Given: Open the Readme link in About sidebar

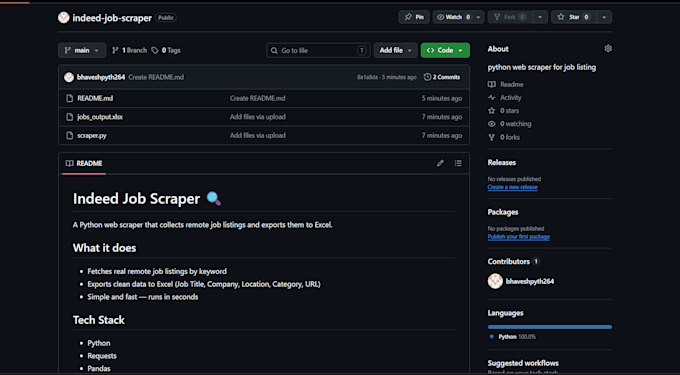Looking at the screenshot, I should pyautogui.click(x=506, y=85).
